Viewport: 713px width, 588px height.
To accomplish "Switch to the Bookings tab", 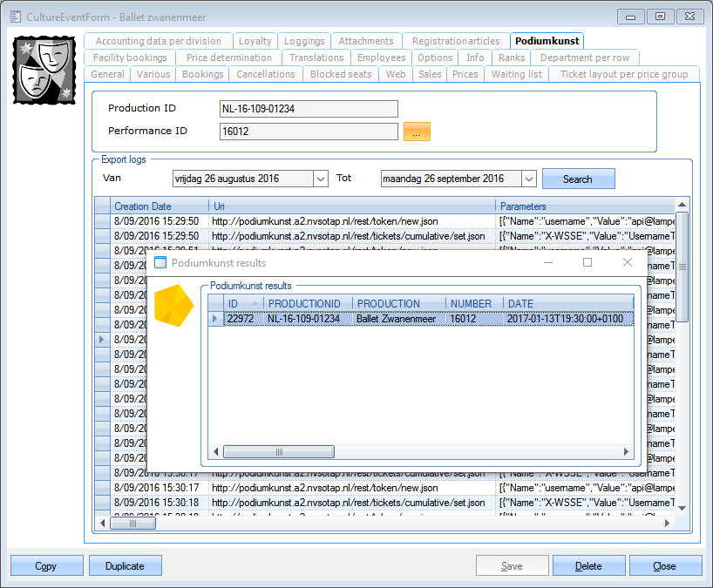I will coord(202,74).
